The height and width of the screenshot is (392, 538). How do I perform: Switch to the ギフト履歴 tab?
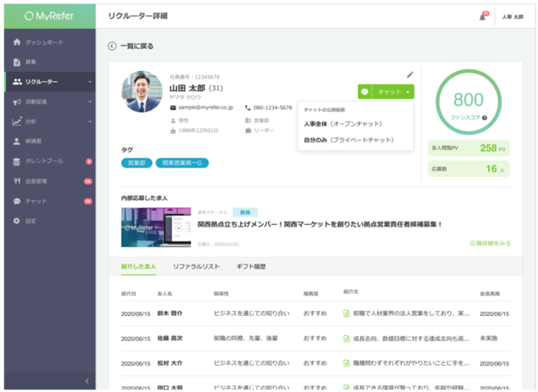pos(251,266)
